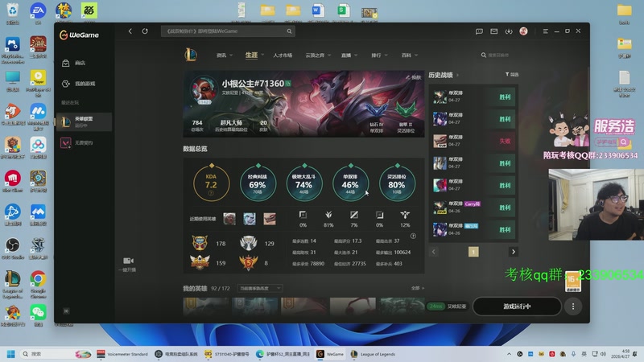Select match history page 1
Image resolution: width=644 pixels, height=362 pixels.
473,252
